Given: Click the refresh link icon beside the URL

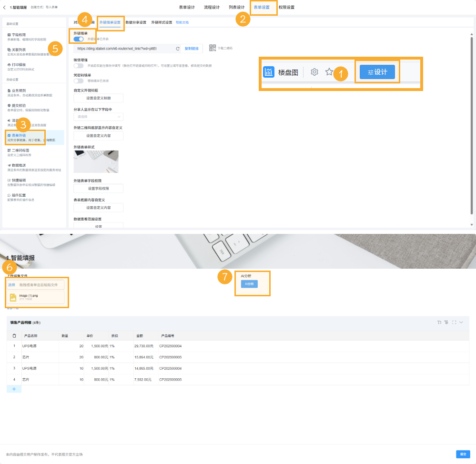Looking at the screenshot, I should tap(178, 49).
